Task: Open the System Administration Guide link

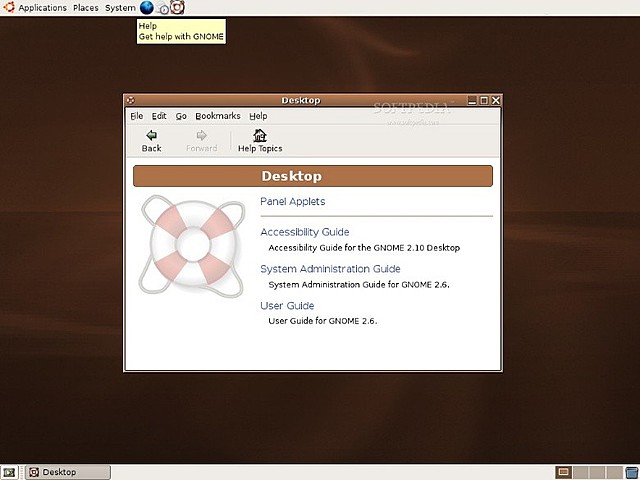Action: click(330, 269)
